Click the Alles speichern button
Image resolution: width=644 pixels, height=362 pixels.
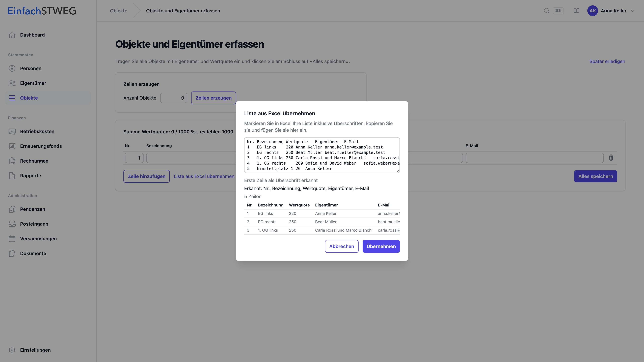coord(596,176)
